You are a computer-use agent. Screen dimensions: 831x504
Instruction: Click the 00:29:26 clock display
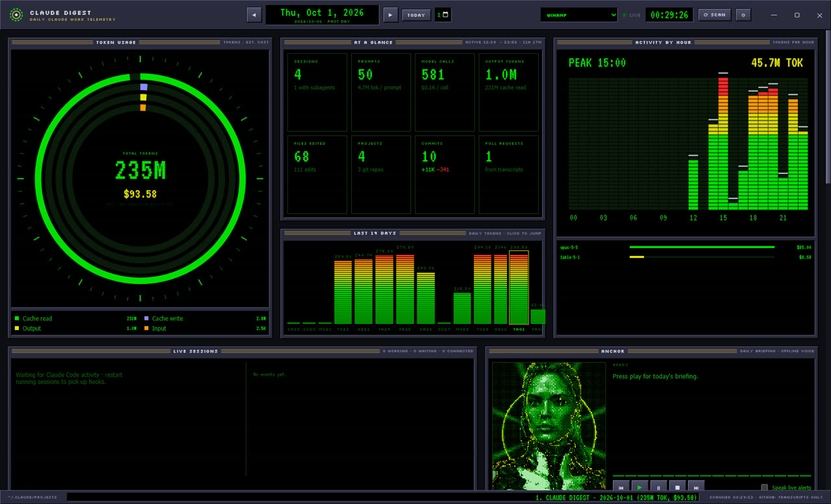tap(669, 14)
